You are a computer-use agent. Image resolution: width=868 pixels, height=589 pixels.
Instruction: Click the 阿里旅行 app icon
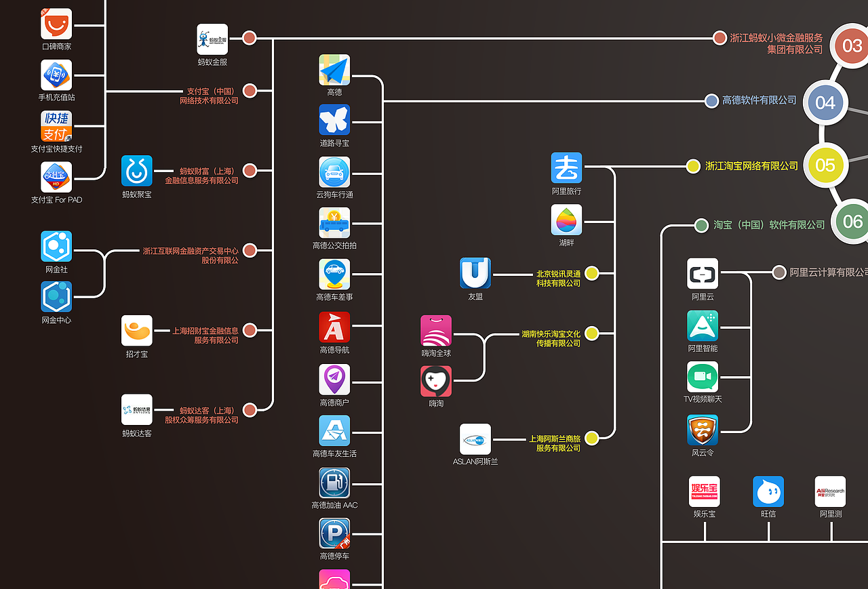click(567, 168)
